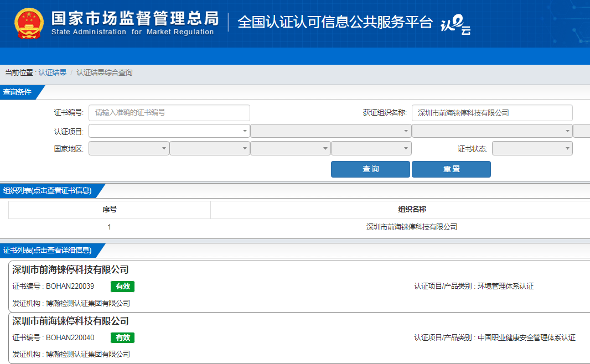The width and height of the screenshot is (590, 364).
Task: Click row number 1 in the organization table
Action: click(x=110, y=227)
